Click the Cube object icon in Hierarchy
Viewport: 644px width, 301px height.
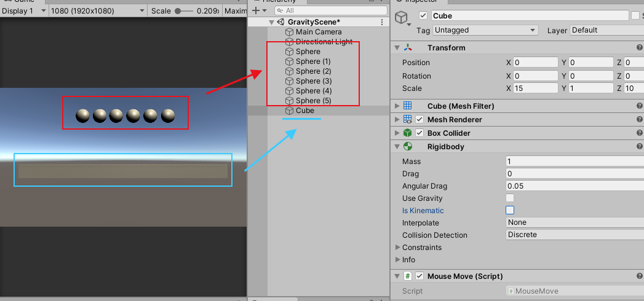289,111
